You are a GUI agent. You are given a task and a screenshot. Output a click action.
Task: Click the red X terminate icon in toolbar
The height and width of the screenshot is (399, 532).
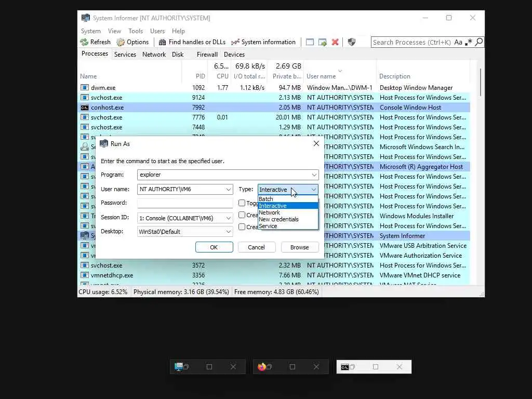click(x=335, y=42)
